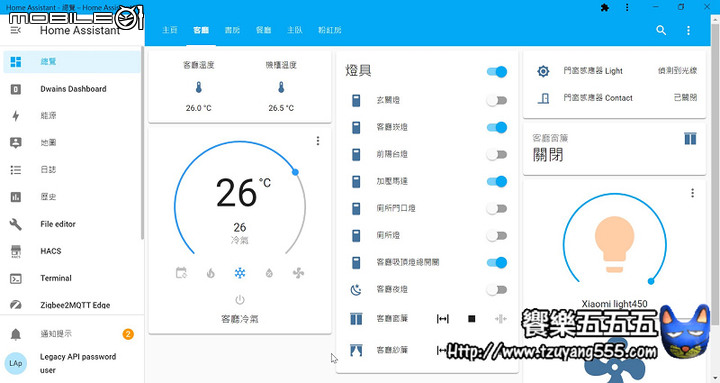
Task: Turn on the 廁所門口燈 switch
Action: (497, 208)
